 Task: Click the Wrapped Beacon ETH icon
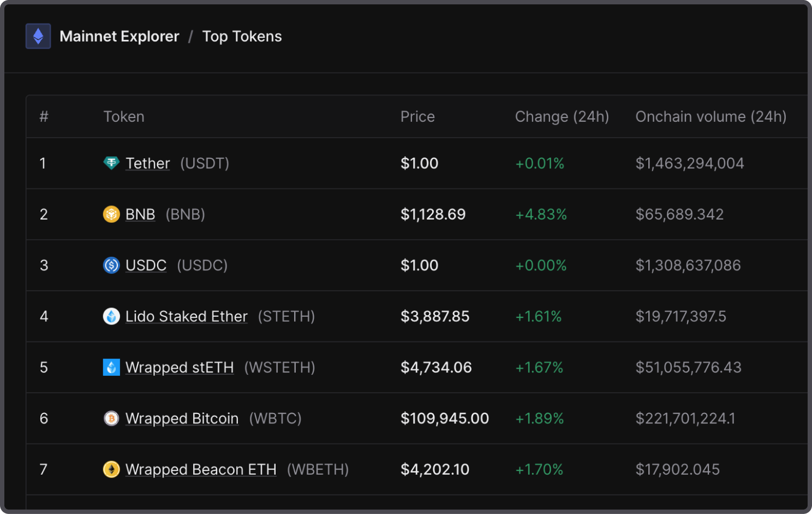point(111,469)
